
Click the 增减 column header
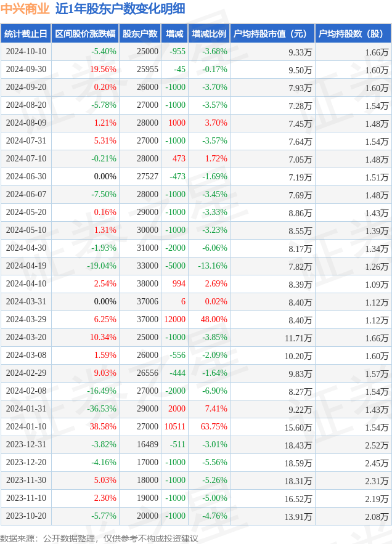pos(175,34)
